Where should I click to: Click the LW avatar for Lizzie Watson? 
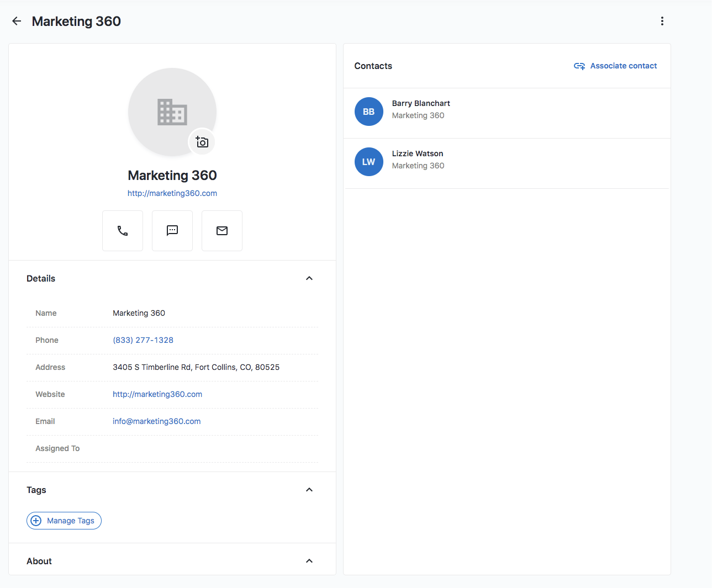(369, 162)
